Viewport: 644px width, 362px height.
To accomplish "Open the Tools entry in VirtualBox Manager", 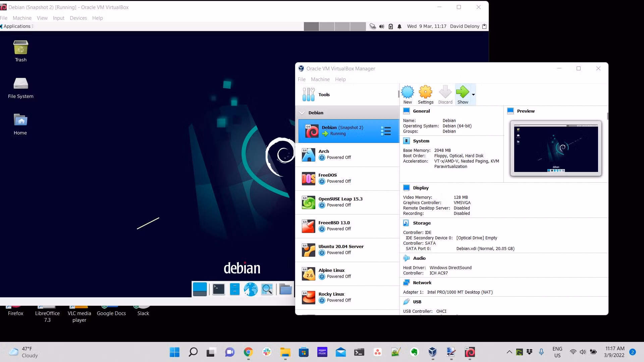I will click(347, 95).
